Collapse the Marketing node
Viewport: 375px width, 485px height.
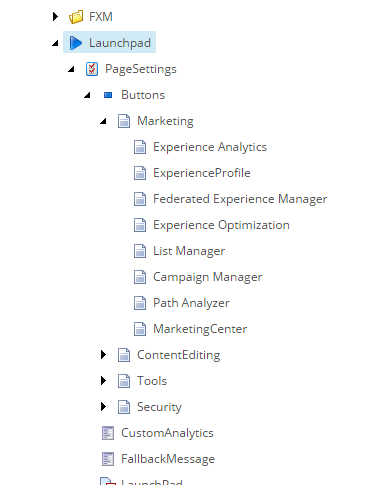(103, 121)
